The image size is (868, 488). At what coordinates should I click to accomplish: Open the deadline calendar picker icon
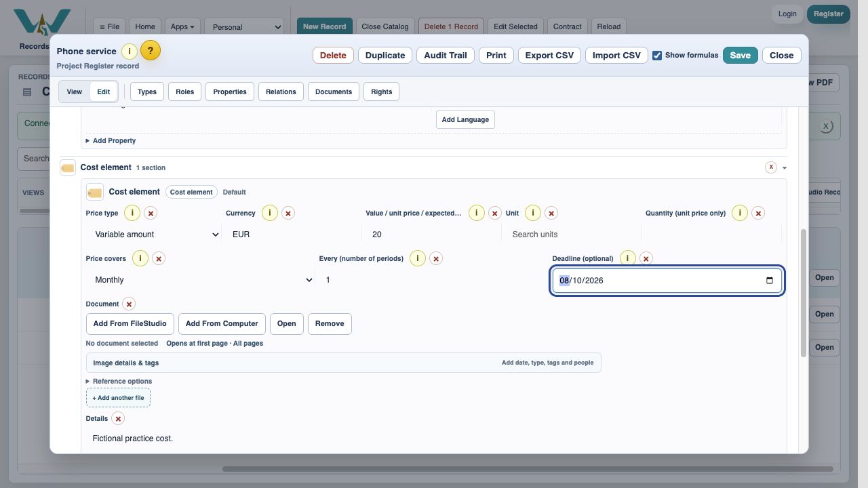click(769, 281)
